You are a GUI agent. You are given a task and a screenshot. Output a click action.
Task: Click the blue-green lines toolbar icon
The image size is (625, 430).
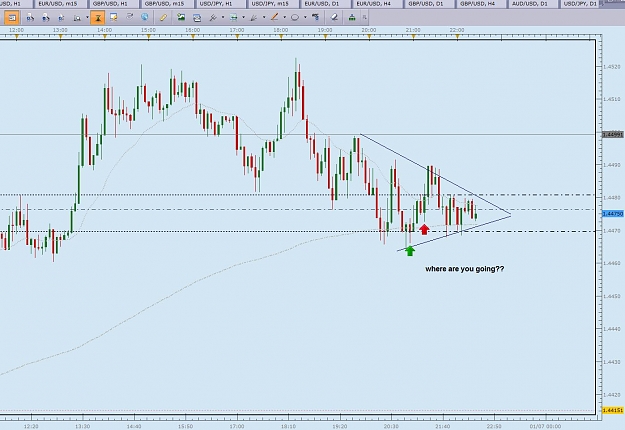[234, 18]
